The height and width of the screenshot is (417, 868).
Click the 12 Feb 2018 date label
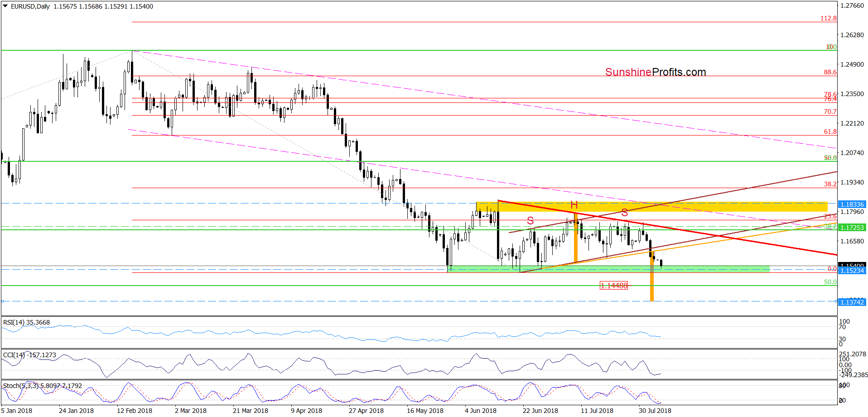pyautogui.click(x=135, y=411)
